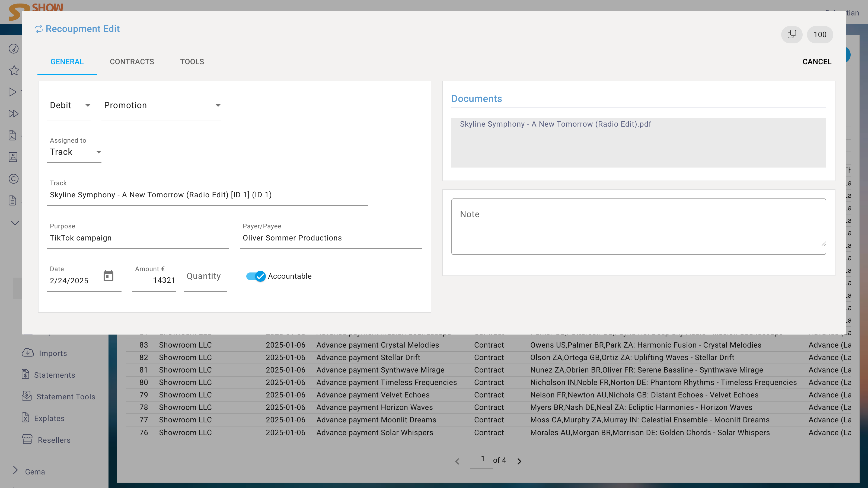Click the music note sidebar icon
This screenshot has height=488, width=868.
[x=14, y=49]
